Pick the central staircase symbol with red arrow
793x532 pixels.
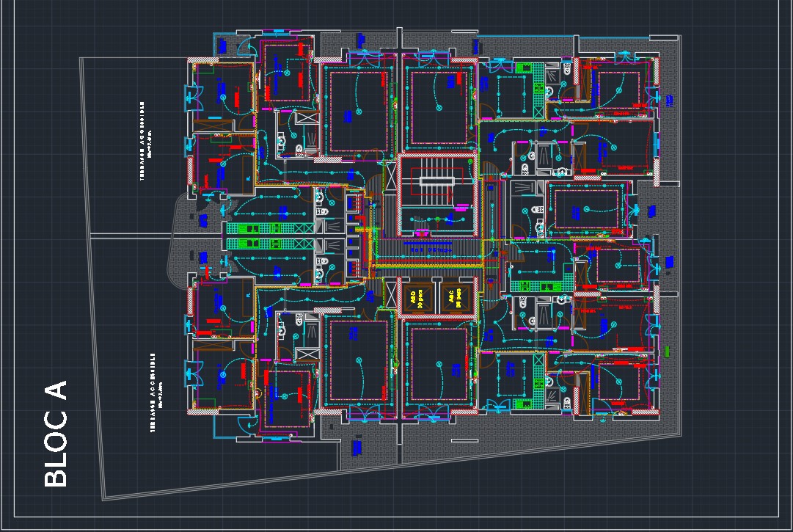tap(437, 182)
